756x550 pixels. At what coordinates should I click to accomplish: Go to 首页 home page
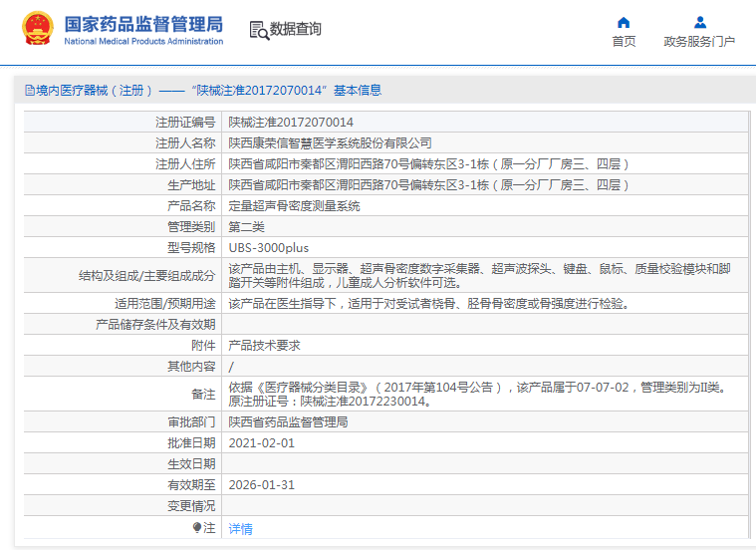click(624, 42)
